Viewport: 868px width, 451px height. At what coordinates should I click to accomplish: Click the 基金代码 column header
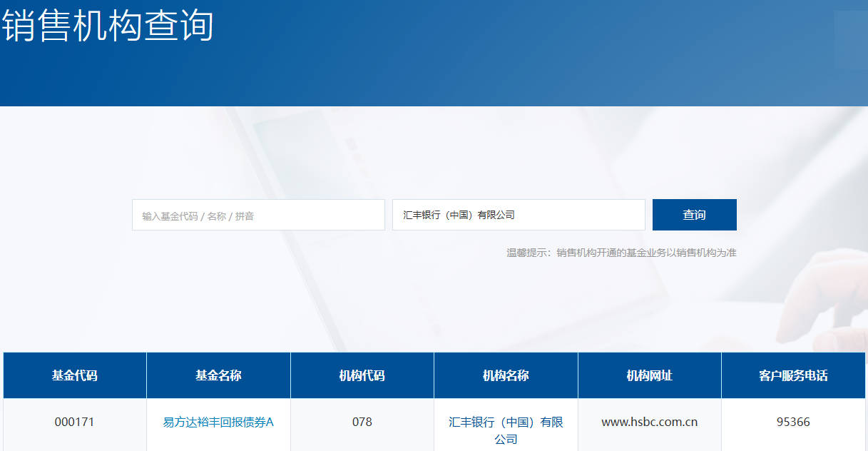click(75, 375)
